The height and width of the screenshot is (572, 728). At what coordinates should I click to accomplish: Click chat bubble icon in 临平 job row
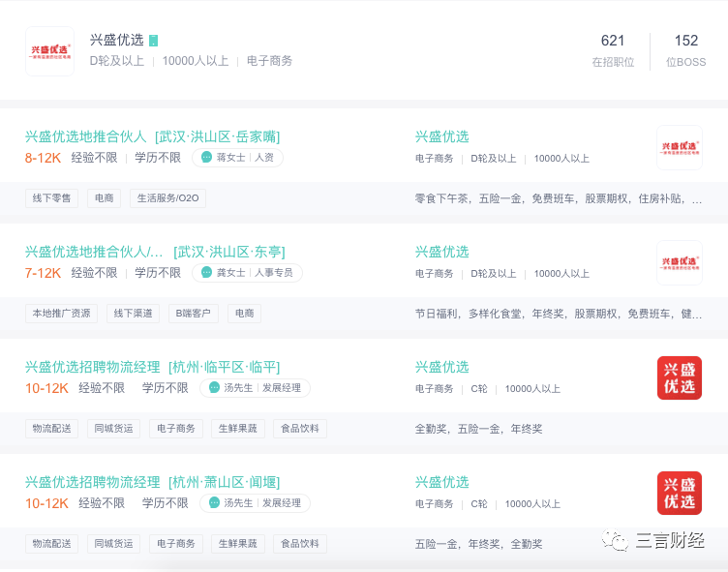tap(214, 388)
